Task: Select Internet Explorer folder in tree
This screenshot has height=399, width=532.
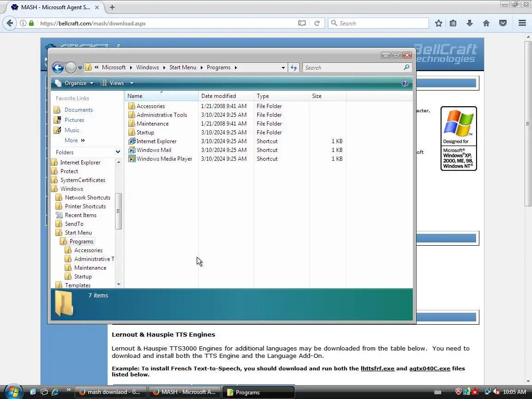Action: tap(80, 163)
